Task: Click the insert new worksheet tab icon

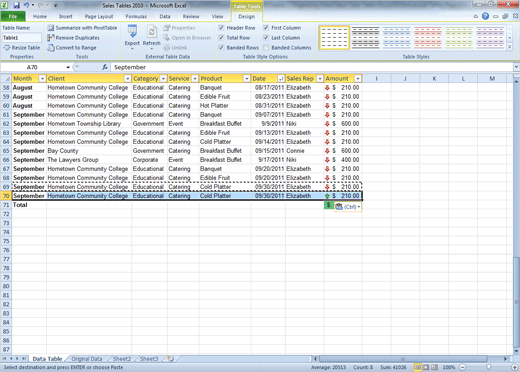Action: 170,359
